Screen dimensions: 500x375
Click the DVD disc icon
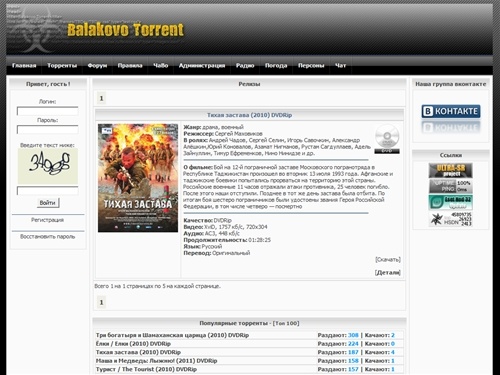click(387, 139)
